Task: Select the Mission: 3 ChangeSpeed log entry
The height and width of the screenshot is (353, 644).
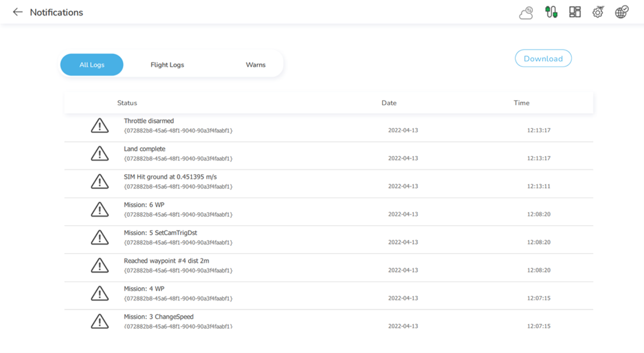Action: click(159, 317)
